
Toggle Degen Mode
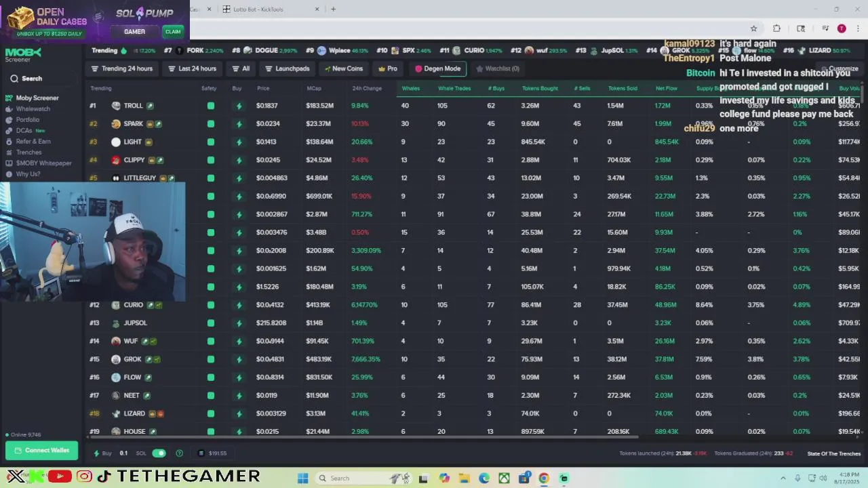[438, 68]
